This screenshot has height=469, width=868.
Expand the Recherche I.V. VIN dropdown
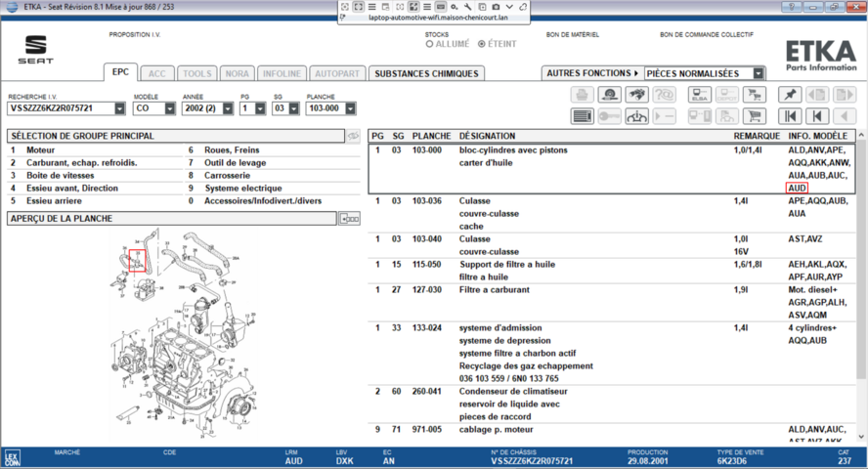[x=119, y=108]
